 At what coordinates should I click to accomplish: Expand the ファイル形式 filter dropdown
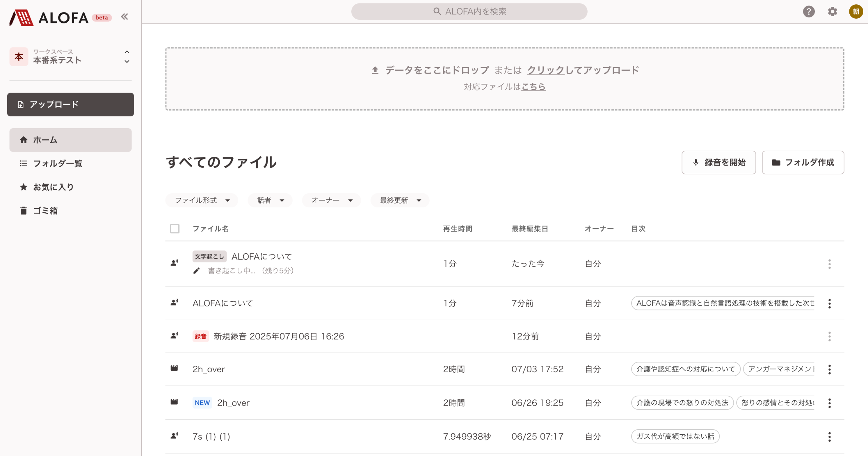pyautogui.click(x=202, y=201)
